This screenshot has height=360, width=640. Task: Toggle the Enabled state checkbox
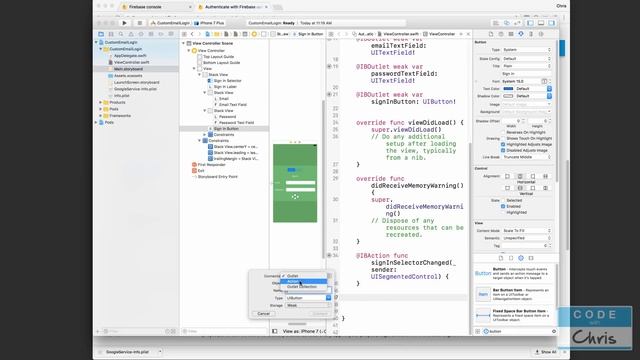click(x=503, y=207)
